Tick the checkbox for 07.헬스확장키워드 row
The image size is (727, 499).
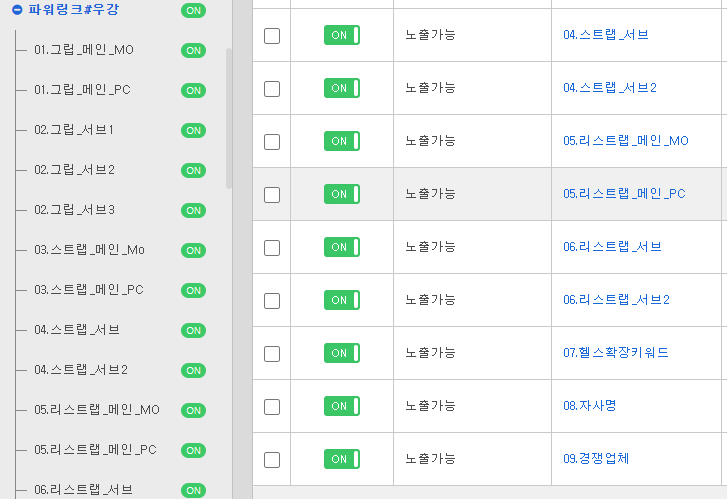pyautogui.click(x=272, y=354)
